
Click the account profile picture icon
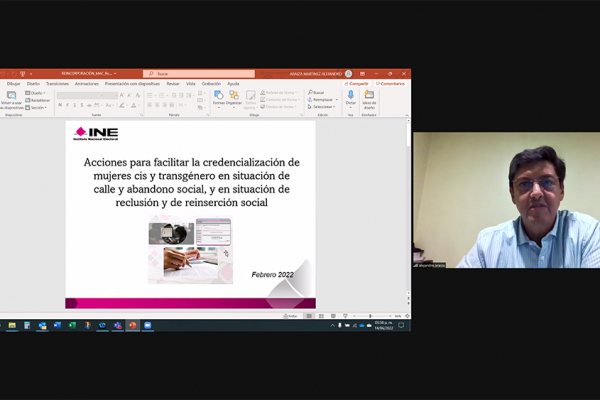click(349, 73)
